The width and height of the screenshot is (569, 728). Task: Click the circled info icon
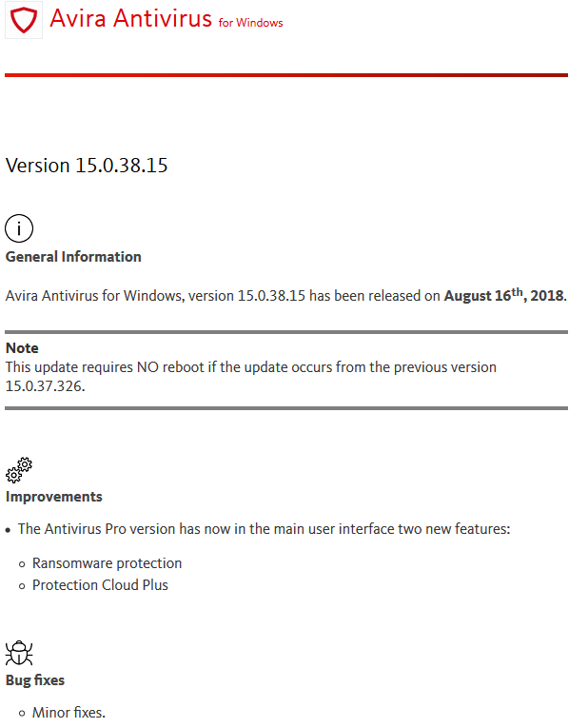(19, 228)
